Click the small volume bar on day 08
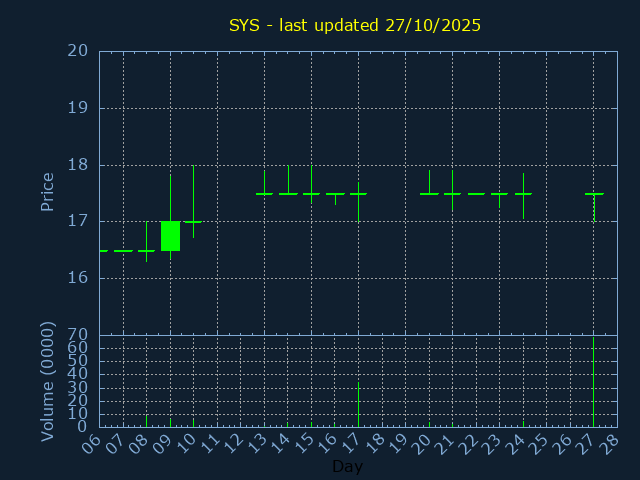 click(146, 420)
